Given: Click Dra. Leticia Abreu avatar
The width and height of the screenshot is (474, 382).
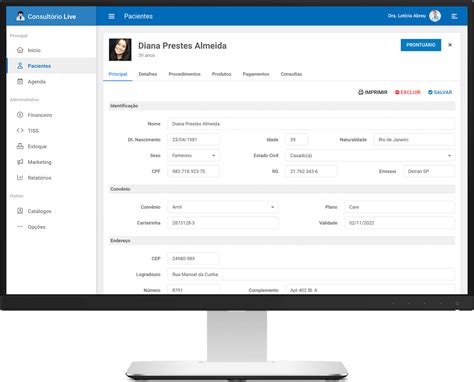Looking at the screenshot, I should (x=435, y=16).
